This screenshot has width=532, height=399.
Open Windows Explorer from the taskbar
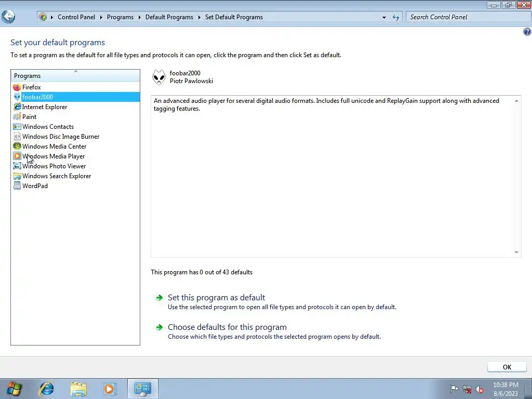pos(78,389)
